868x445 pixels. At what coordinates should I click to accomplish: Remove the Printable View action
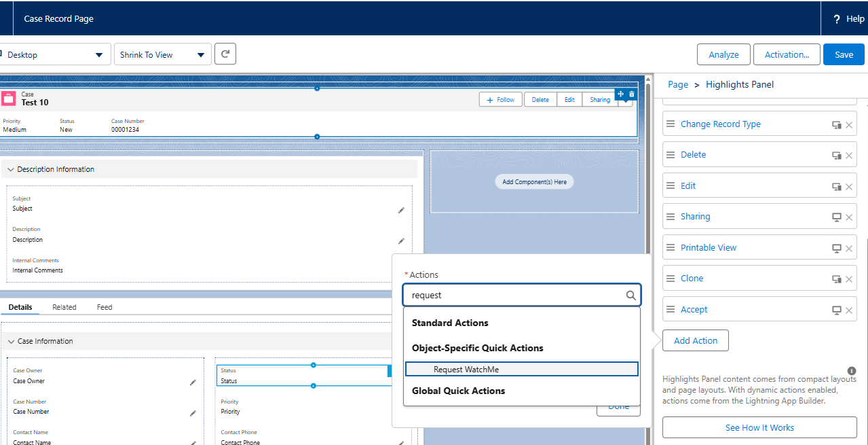849,249
